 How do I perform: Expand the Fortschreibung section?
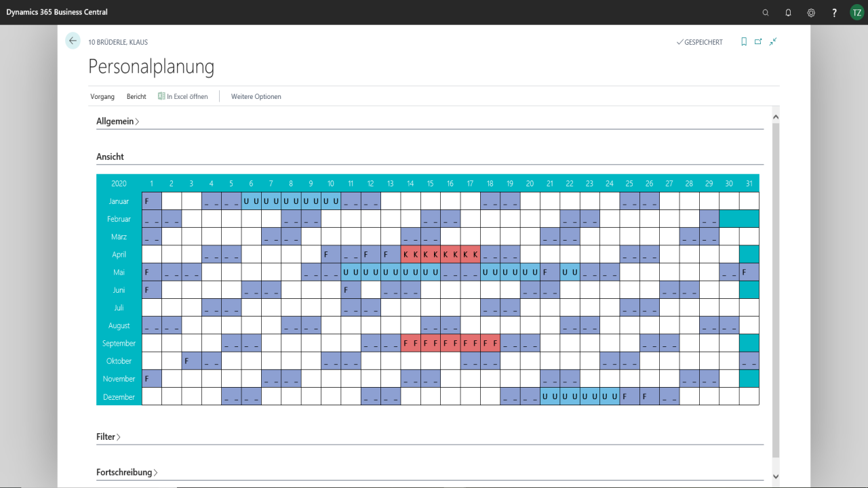[127, 472]
